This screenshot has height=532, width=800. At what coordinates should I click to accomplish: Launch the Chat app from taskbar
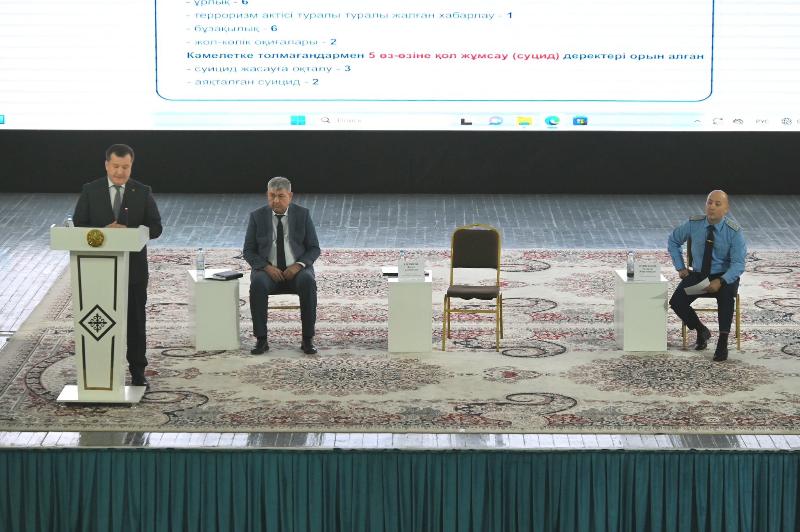(x=495, y=121)
